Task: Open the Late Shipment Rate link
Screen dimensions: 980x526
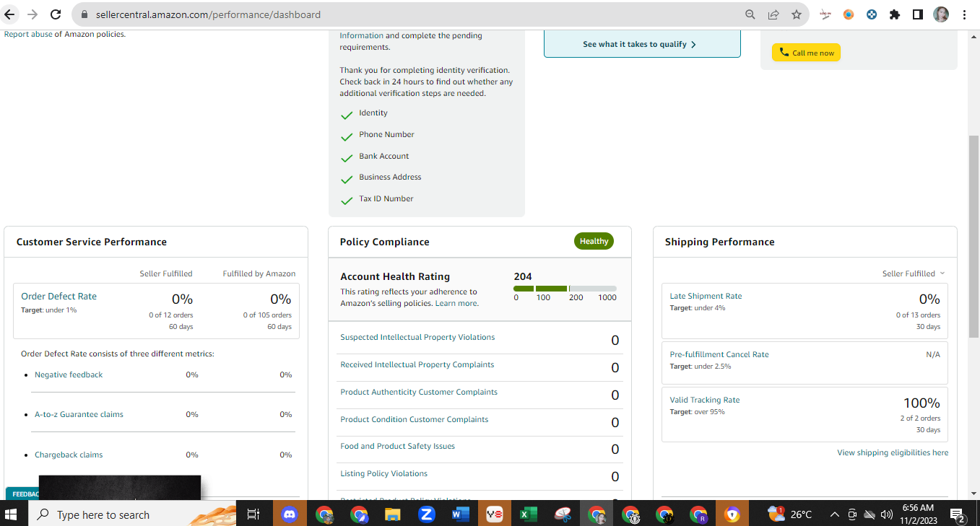Action: point(706,296)
